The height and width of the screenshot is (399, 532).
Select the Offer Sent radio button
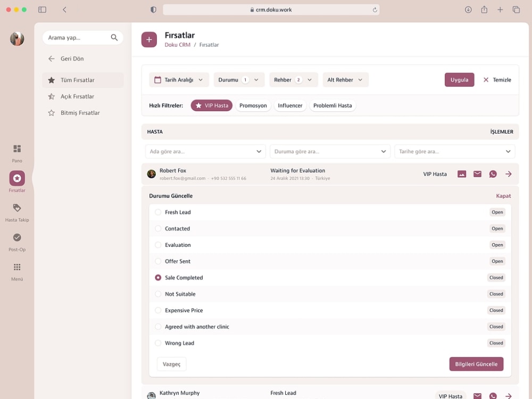[x=158, y=261]
